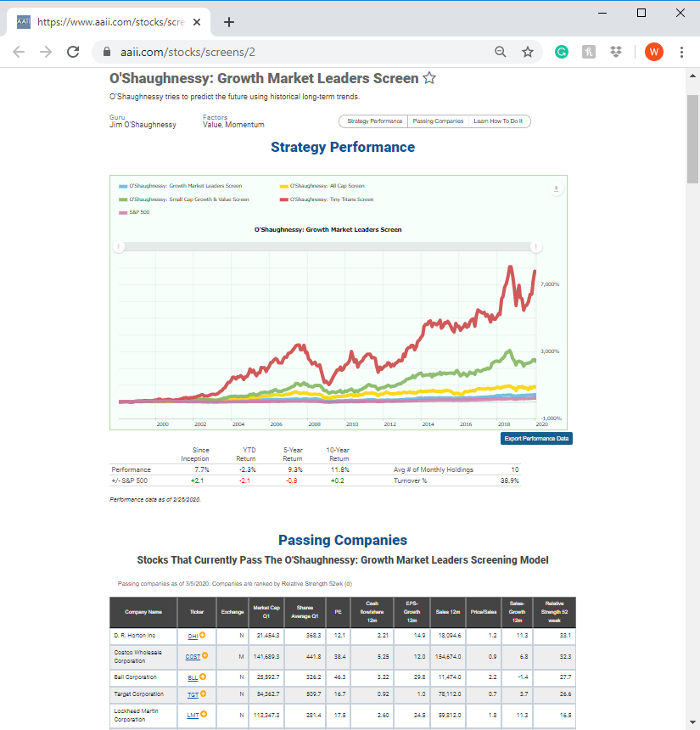Open a new browser tab
Screen dimensions: 700x730
228,22
